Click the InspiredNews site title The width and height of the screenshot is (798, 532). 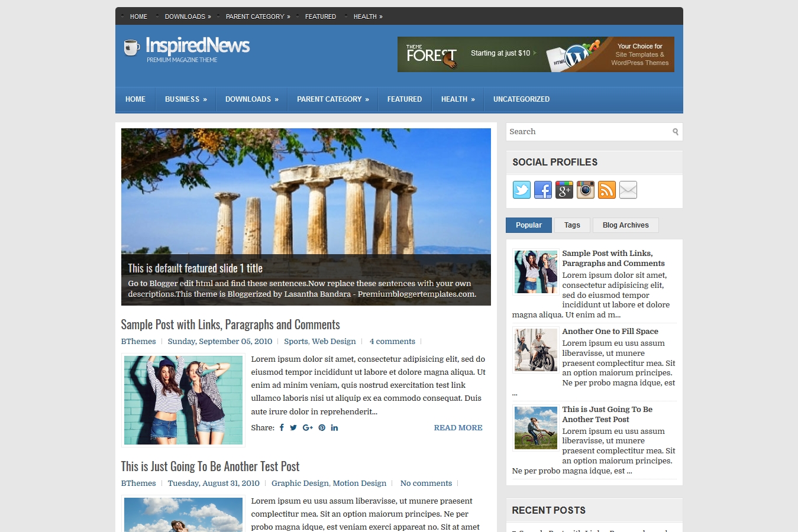(198, 46)
